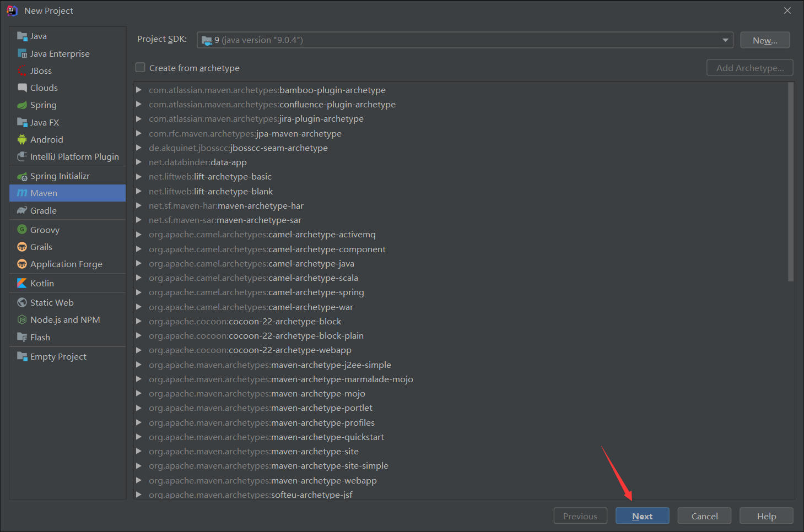The width and height of the screenshot is (804, 532).
Task: Select the Kotlin logo icon
Action: (22, 283)
